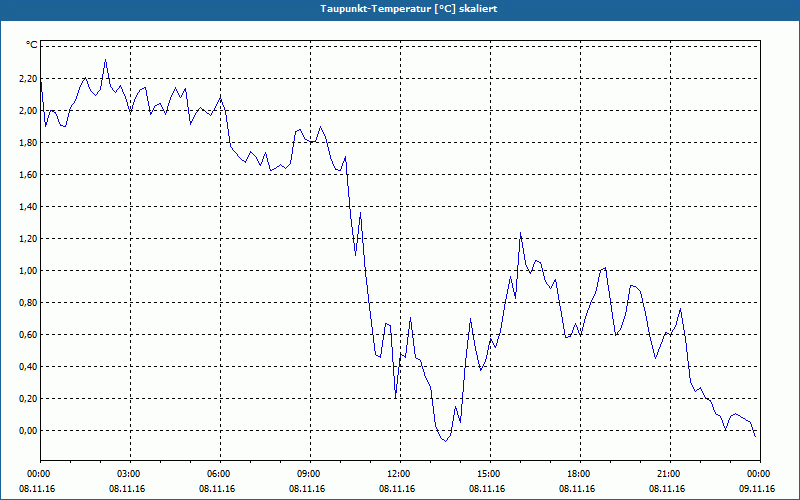Image resolution: width=800 pixels, height=500 pixels.
Task: Click the '08.11.16' date under 03:00
Action: click(x=127, y=489)
